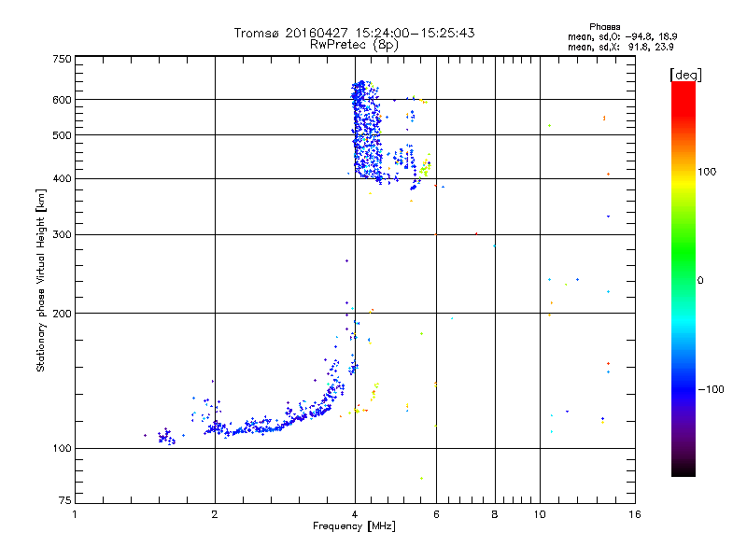This screenshot has width=747, height=560.
Task: Pick the black bottom of the phase color bar
Action: [684, 469]
